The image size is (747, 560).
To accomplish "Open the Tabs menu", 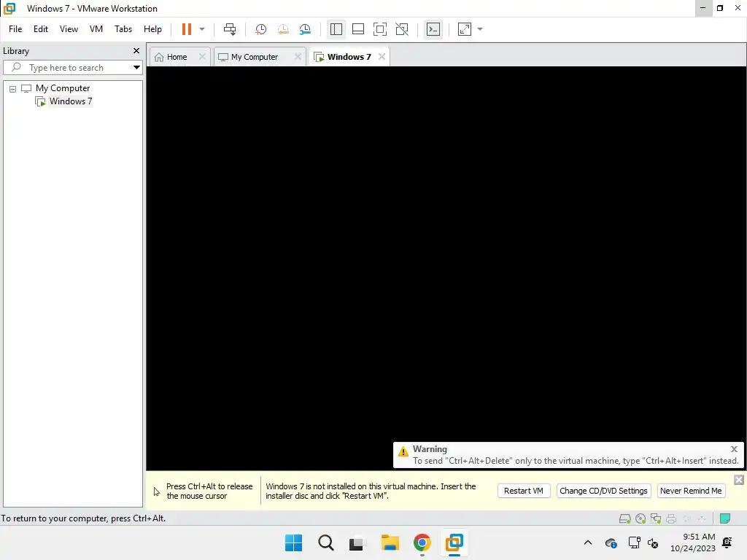I will pos(123,29).
